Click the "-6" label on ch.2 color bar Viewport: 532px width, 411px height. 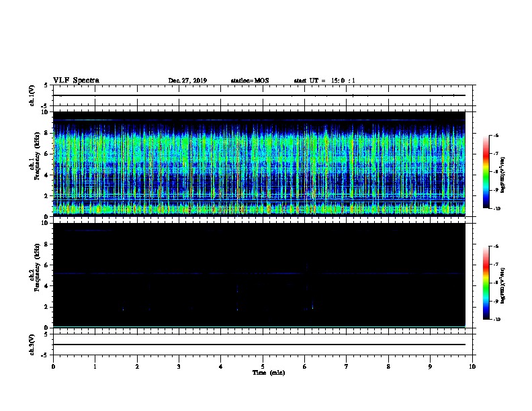tap(496, 246)
